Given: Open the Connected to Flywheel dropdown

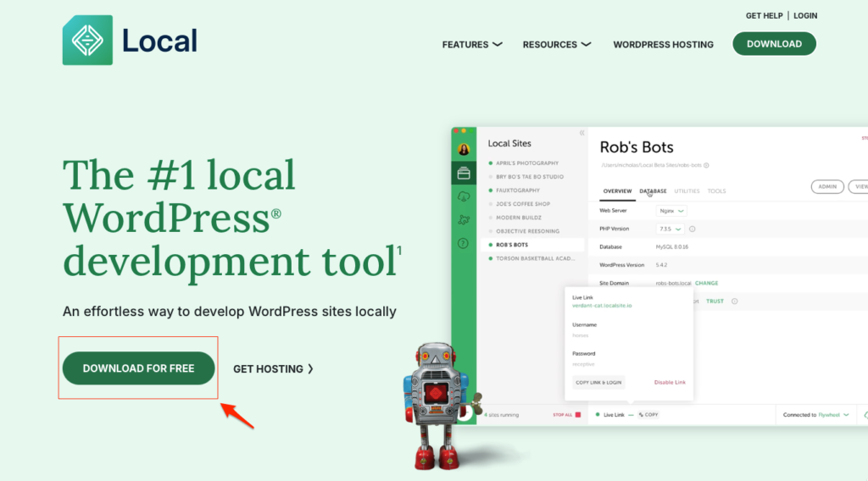Looking at the screenshot, I should coord(817,415).
